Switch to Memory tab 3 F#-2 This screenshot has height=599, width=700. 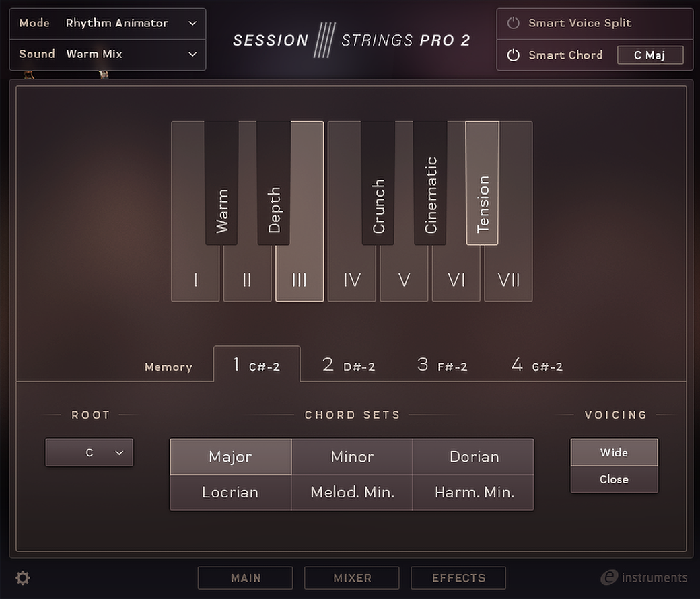point(442,365)
